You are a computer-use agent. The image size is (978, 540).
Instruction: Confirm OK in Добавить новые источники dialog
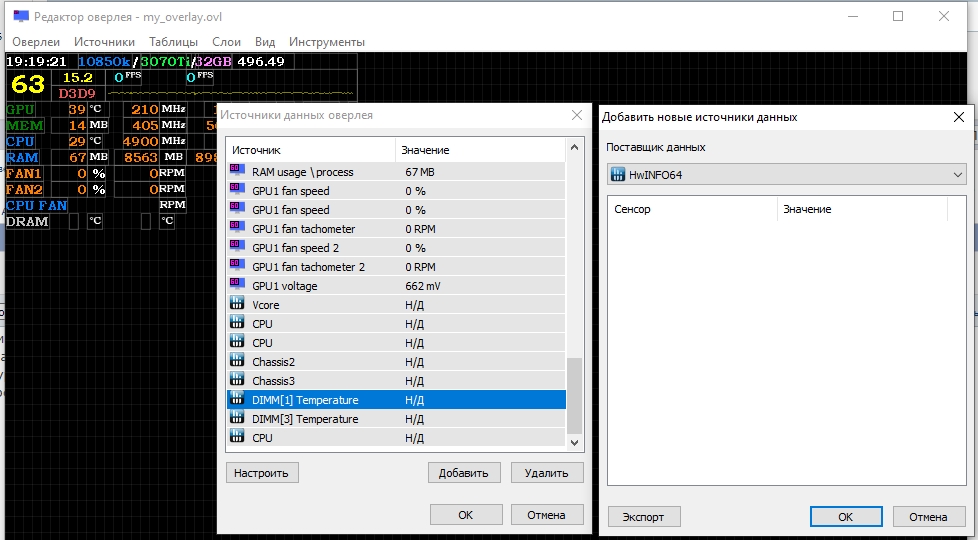click(846, 517)
